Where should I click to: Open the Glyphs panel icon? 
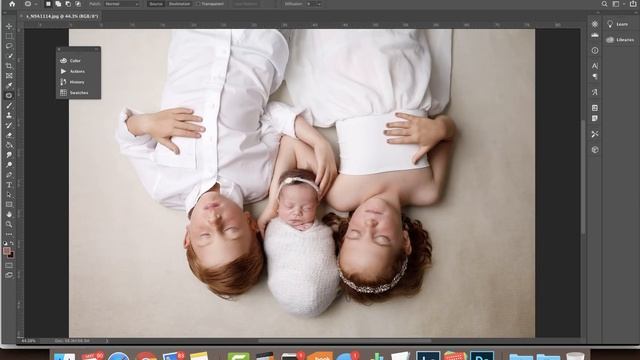[595, 92]
